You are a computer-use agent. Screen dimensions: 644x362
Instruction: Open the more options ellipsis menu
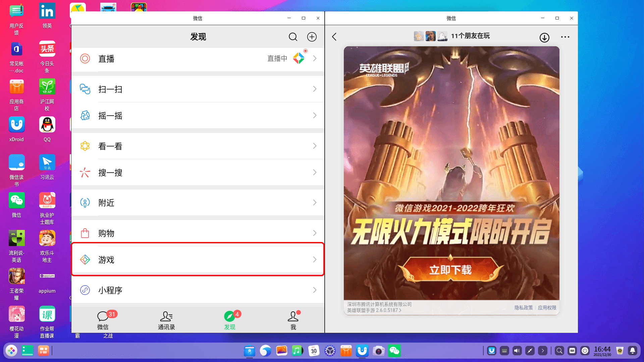pyautogui.click(x=565, y=37)
